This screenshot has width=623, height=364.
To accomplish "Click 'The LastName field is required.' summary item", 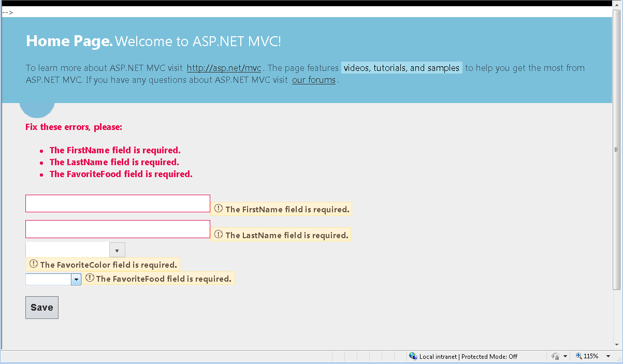I will pyautogui.click(x=114, y=162).
